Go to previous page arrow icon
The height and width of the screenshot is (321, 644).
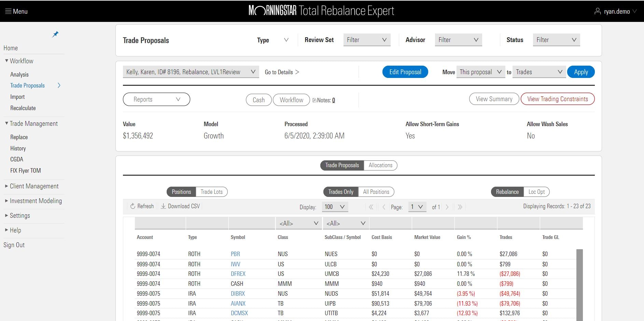pyautogui.click(x=384, y=207)
